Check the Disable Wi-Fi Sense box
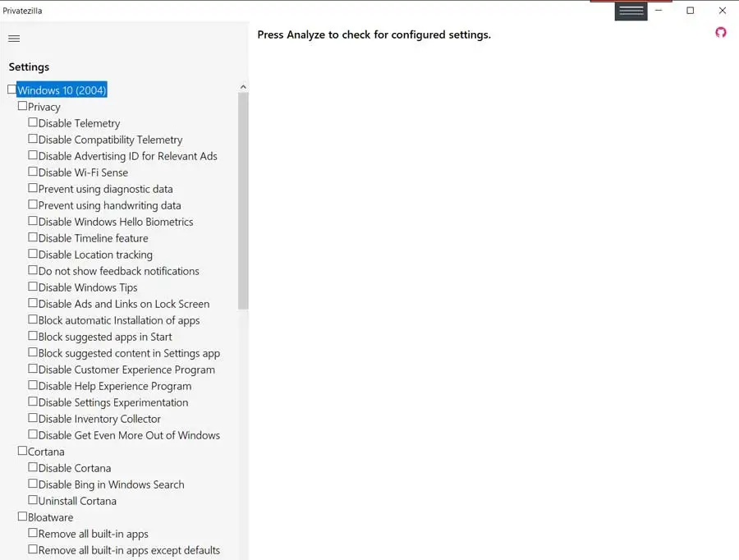 coord(33,172)
